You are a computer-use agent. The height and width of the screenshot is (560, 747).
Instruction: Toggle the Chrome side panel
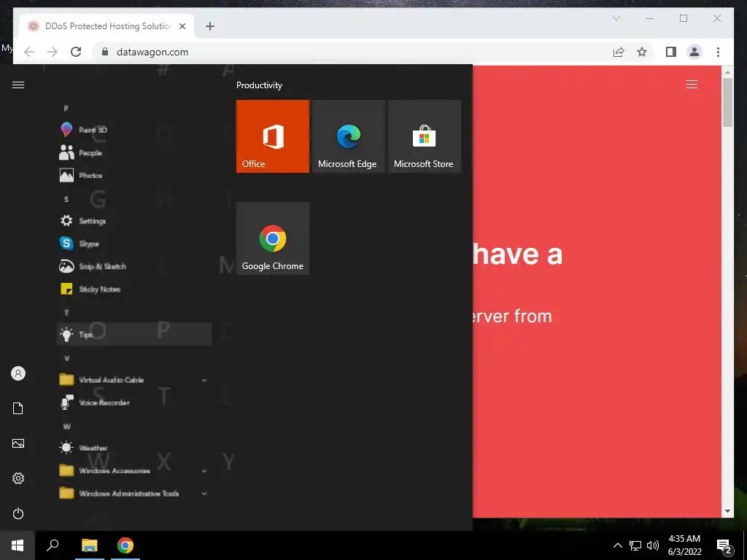coord(671,52)
